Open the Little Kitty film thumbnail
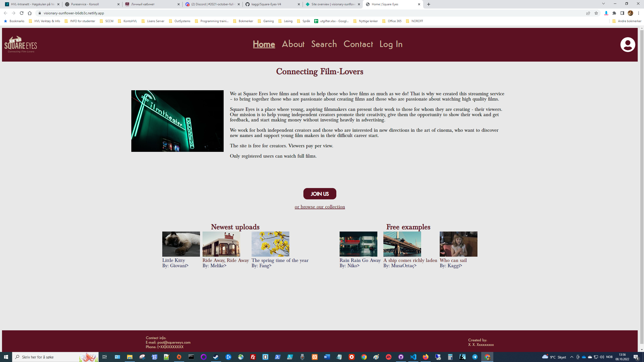 click(x=181, y=244)
